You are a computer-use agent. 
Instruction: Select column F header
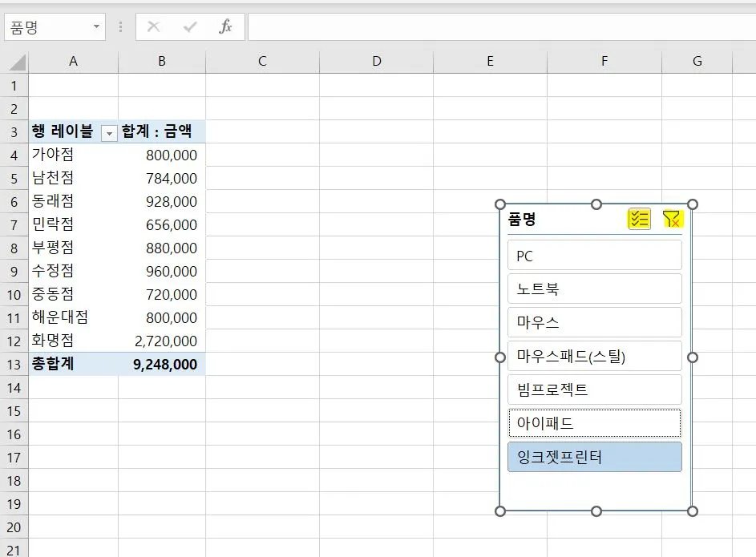click(x=604, y=61)
